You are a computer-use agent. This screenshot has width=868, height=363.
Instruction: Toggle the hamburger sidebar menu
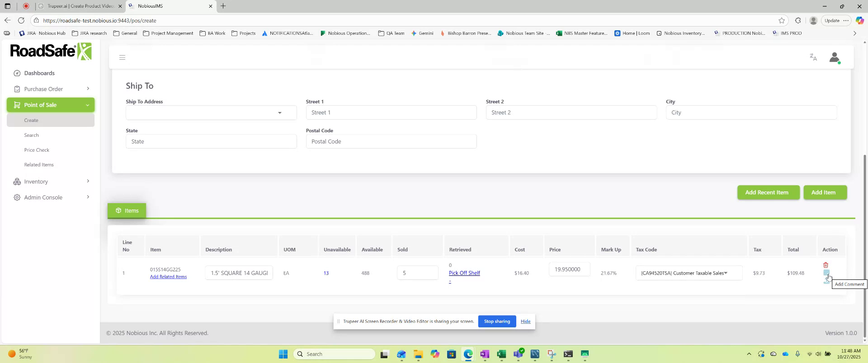click(122, 57)
